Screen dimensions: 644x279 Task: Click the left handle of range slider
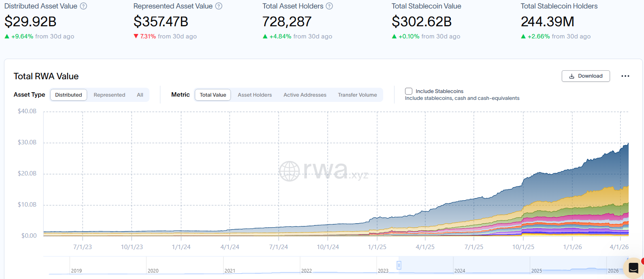[x=399, y=265]
